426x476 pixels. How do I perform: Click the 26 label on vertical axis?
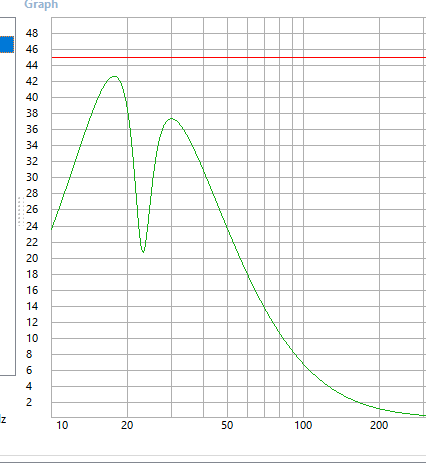pos(32,209)
